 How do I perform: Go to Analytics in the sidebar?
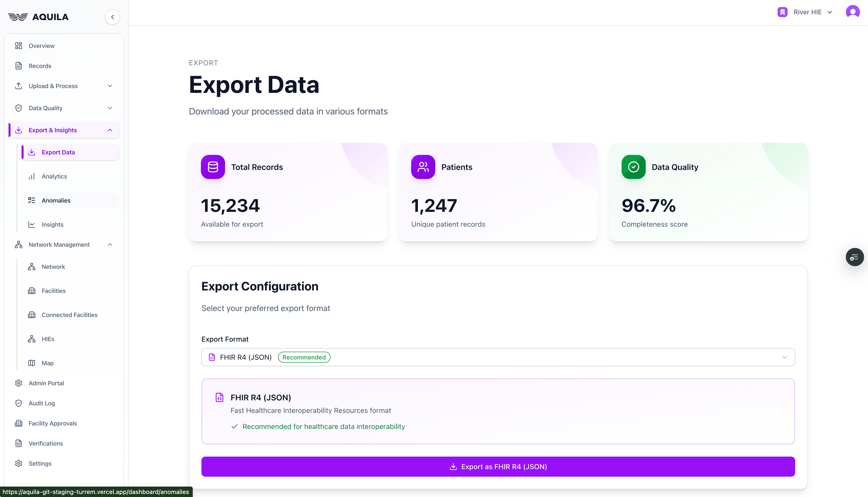[x=54, y=176]
